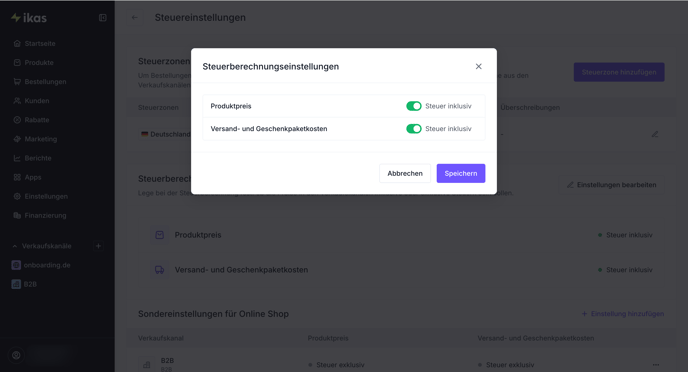Go back with arrow next to Steuereinstellungen
688x372 pixels.
click(x=135, y=18)
